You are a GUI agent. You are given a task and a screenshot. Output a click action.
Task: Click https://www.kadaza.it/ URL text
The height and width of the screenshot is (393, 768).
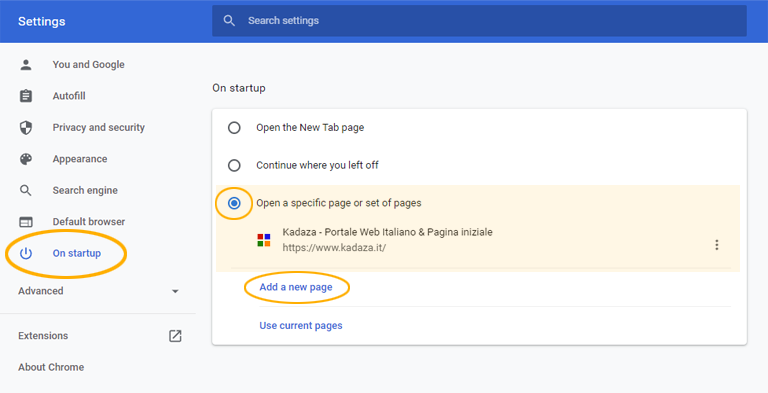334,247
